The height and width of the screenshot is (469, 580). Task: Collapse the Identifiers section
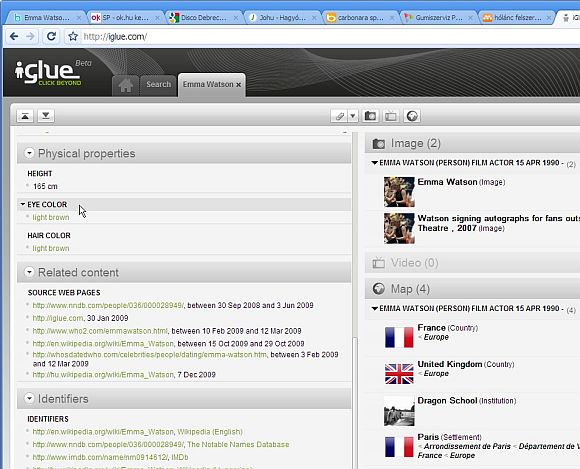coord(29,398)
